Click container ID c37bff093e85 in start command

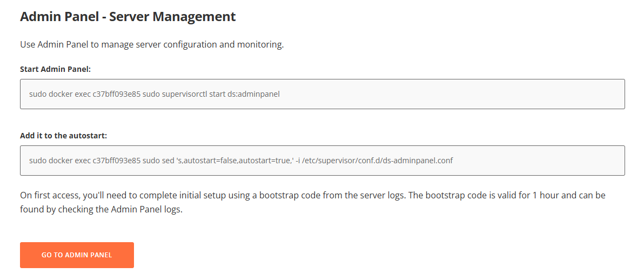coord(116,94)
